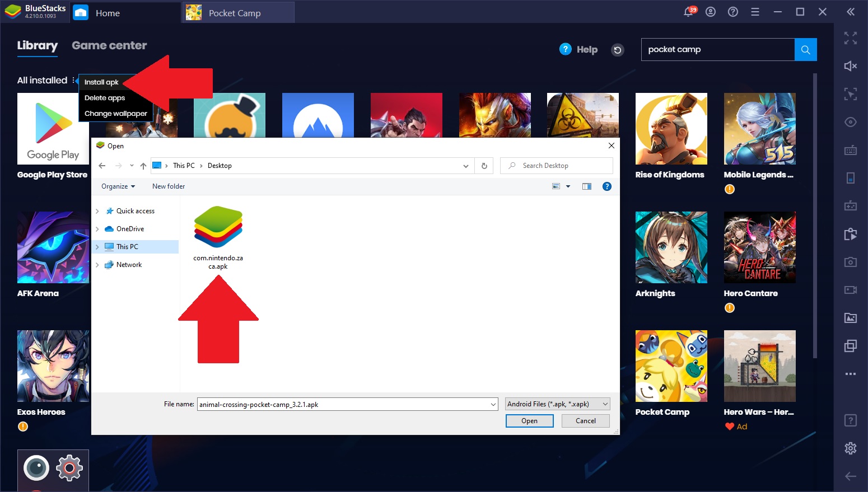
Task: Open the Game center tab
Action: (x=109, y=45)
